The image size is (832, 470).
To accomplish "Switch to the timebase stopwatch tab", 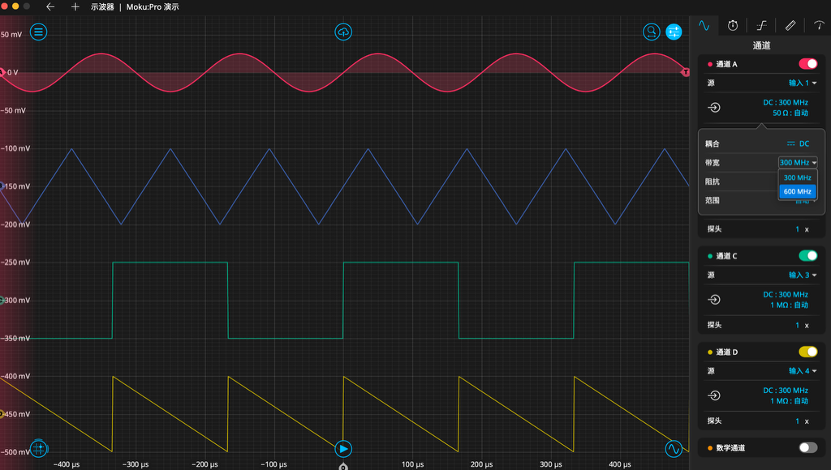I will (x=733, y=25).
